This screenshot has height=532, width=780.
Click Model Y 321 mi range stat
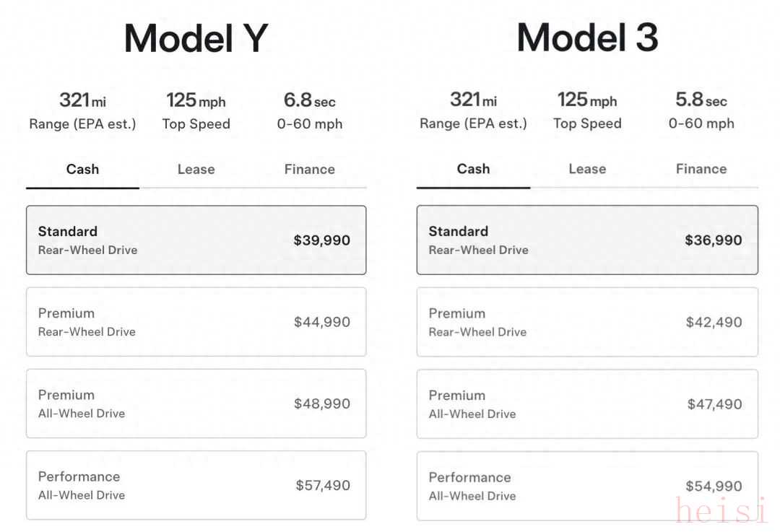[x=82, y=111]
